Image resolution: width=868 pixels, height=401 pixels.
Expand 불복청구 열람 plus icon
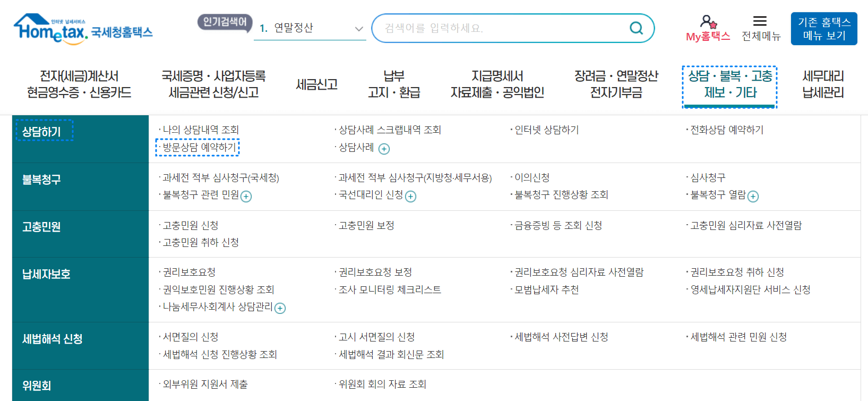753,196
